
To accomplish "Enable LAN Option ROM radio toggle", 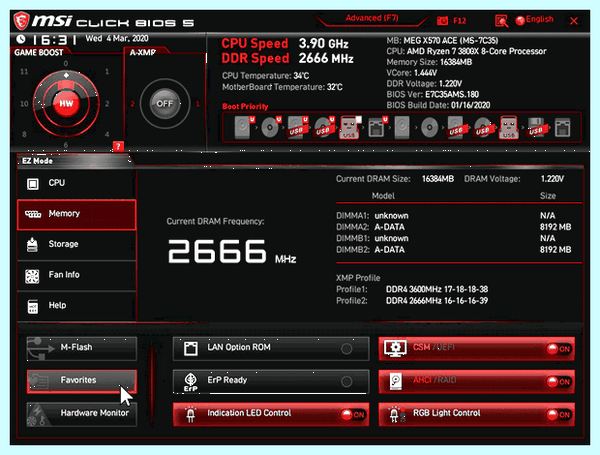I will (x=347, y=349).
